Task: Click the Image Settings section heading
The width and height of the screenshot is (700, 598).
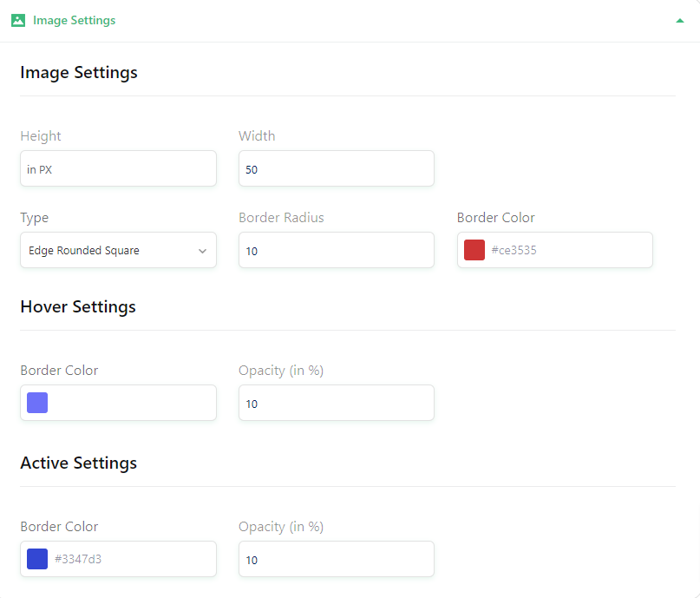Action: [79, 72]
